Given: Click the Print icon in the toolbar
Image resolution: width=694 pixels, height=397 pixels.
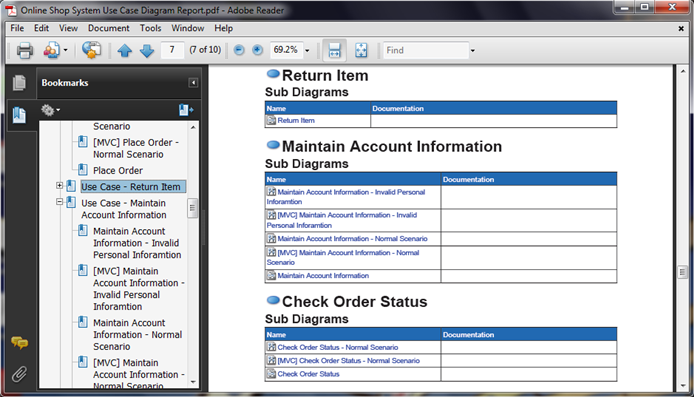Looking at the screenshot, I should [x=24, y=50].
